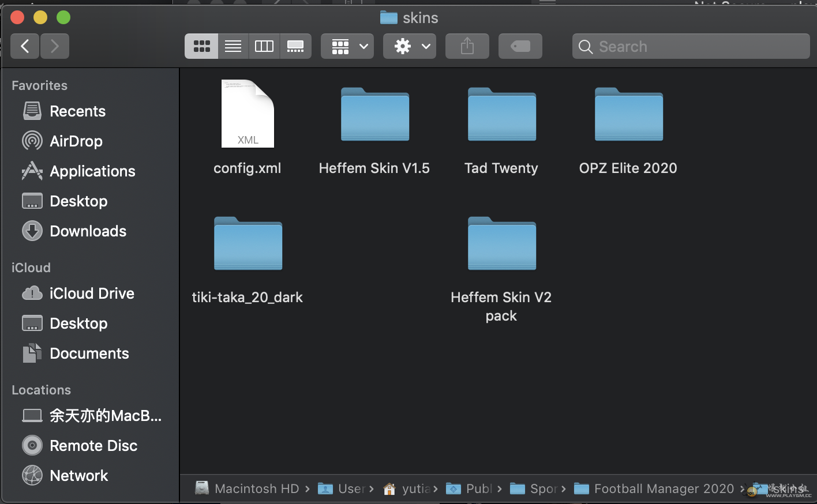Jump to Spor folder in path bar

coord(533,489)
